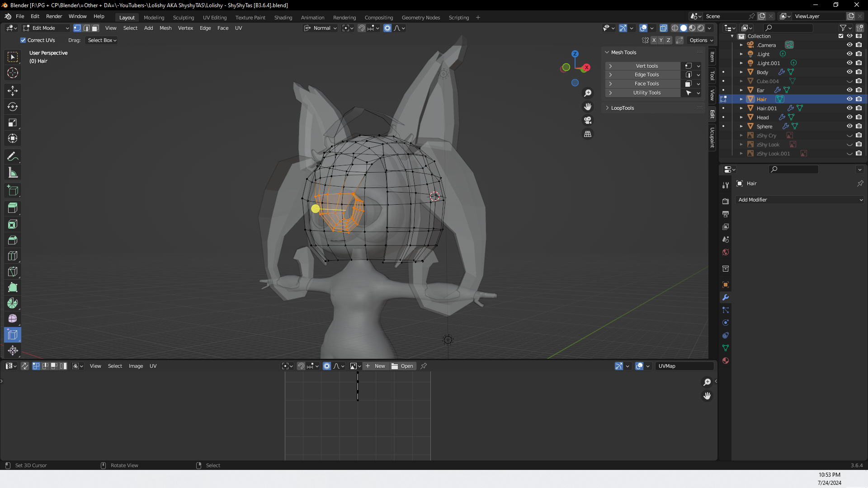Toggle proportional editing in 3D viewport
This screenshot has height=488, width=868.
[x=387, y=28]
